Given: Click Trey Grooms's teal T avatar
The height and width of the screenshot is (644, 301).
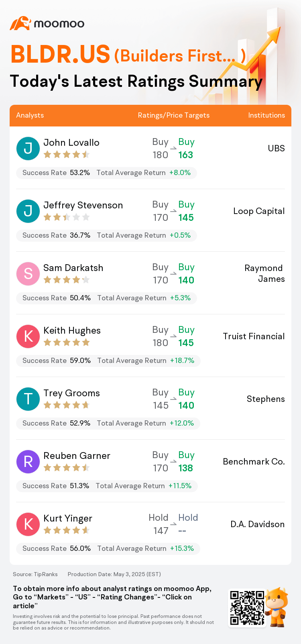Looking at the screenshot, I should (x=28, y=399).
